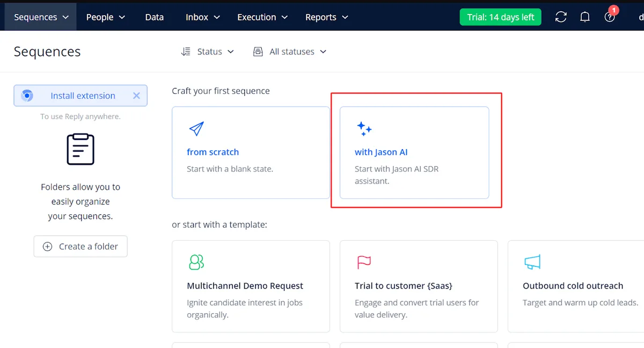The image size is (644, 348).
Task: Click the Create a folder button
Action: click(80, 246)
